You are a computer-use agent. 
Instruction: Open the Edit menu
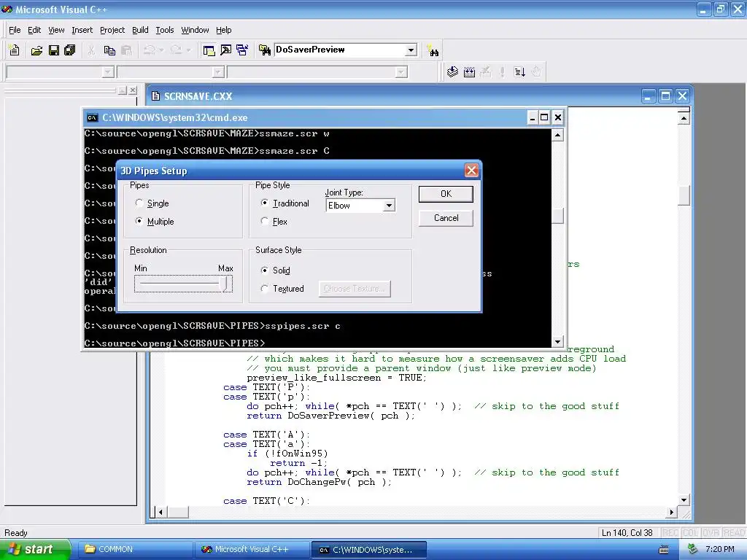click(x=34, y=30)
